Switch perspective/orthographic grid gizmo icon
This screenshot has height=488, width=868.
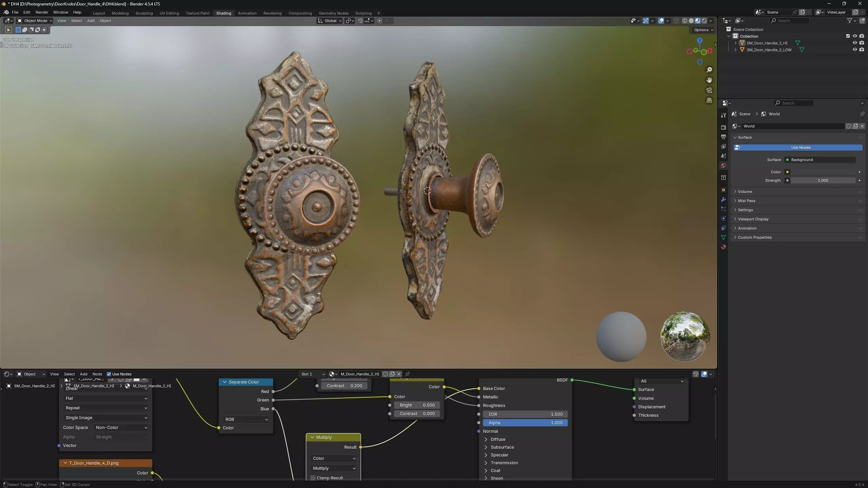pos(709,100)
